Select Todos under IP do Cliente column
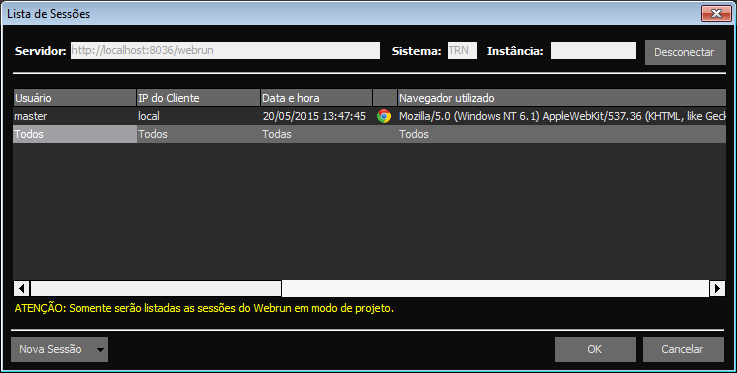Screen dimensions: 737x373 click(198, 134)
